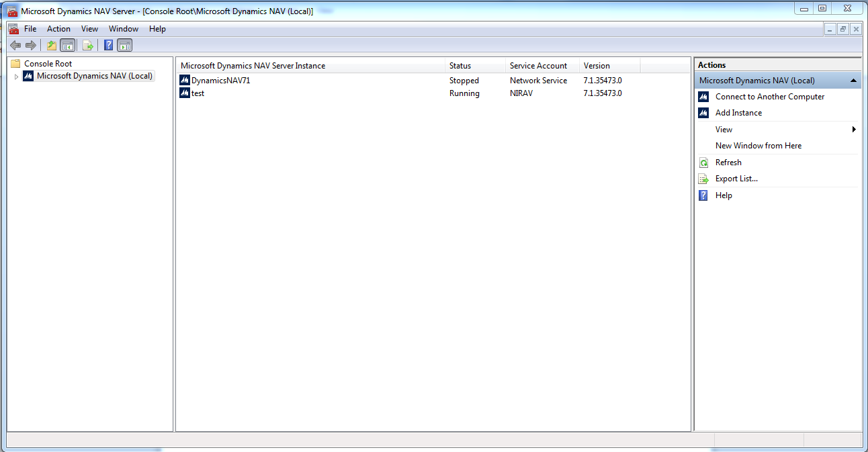Open Export List from the toolbar
The height and width of the screenshot is (452, 868).
pos(88,45)
